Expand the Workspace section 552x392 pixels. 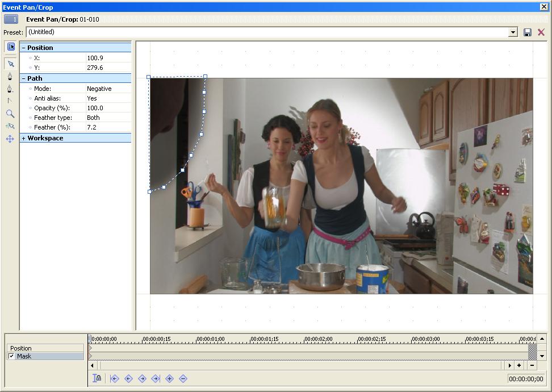point(23,138)
